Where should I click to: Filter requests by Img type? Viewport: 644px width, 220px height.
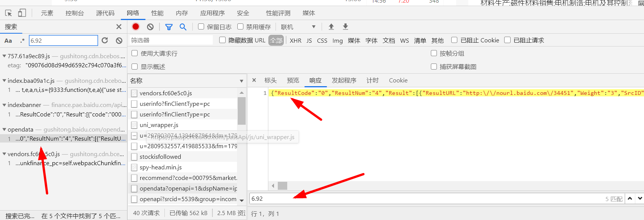(x=337, y=40)
